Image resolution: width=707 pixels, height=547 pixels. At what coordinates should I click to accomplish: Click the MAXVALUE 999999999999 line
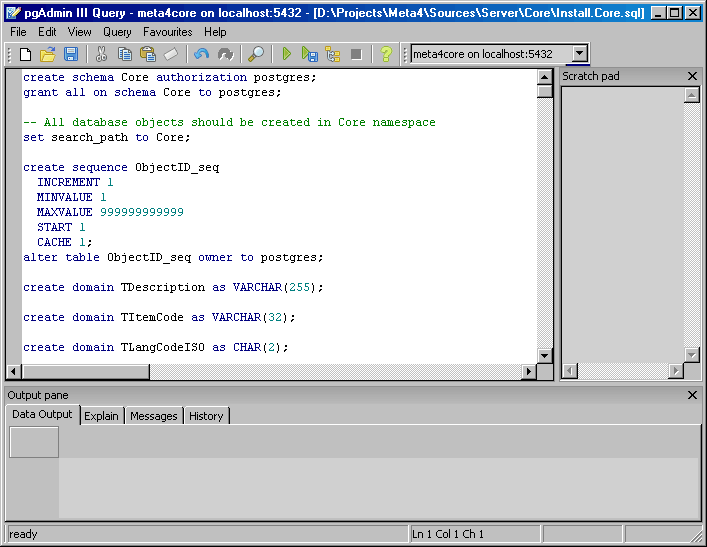pyautogui.click(x=110, y=212)
